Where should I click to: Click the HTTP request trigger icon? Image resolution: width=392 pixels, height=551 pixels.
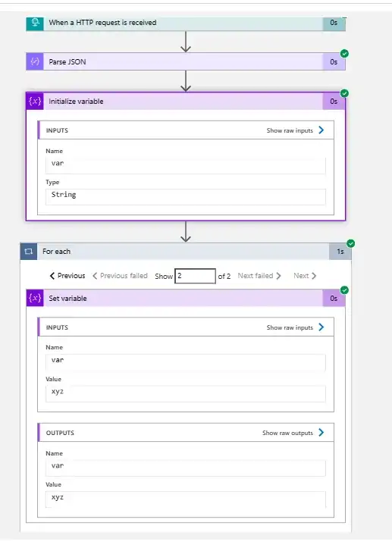(35, 23)
